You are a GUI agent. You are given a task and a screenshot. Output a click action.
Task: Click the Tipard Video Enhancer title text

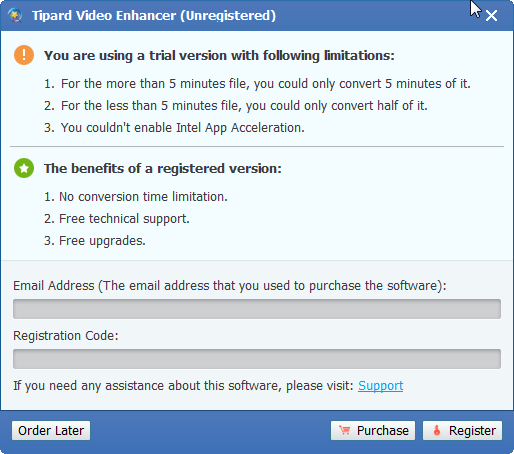[x=154, y=16]
